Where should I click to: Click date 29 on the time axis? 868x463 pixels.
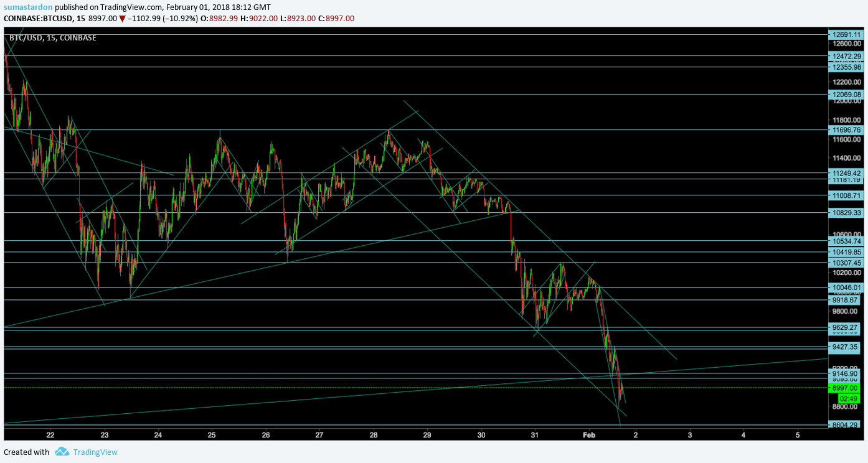pos(427,434)
